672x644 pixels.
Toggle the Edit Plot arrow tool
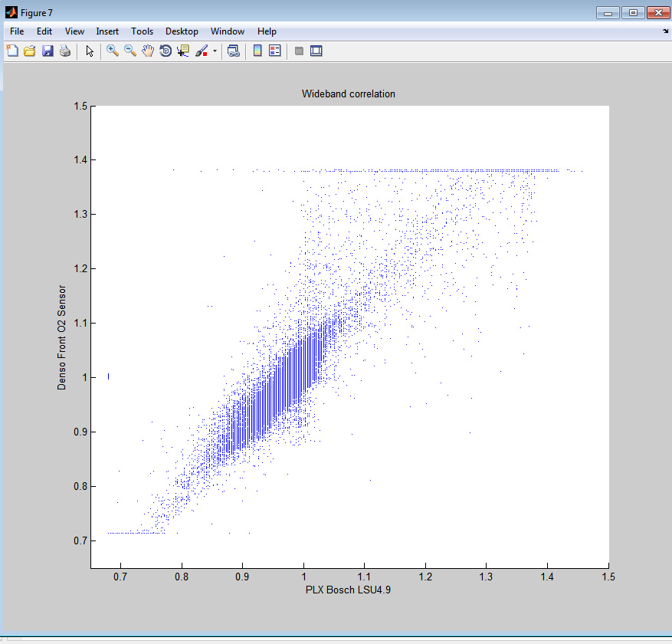[x=90, y=51]
